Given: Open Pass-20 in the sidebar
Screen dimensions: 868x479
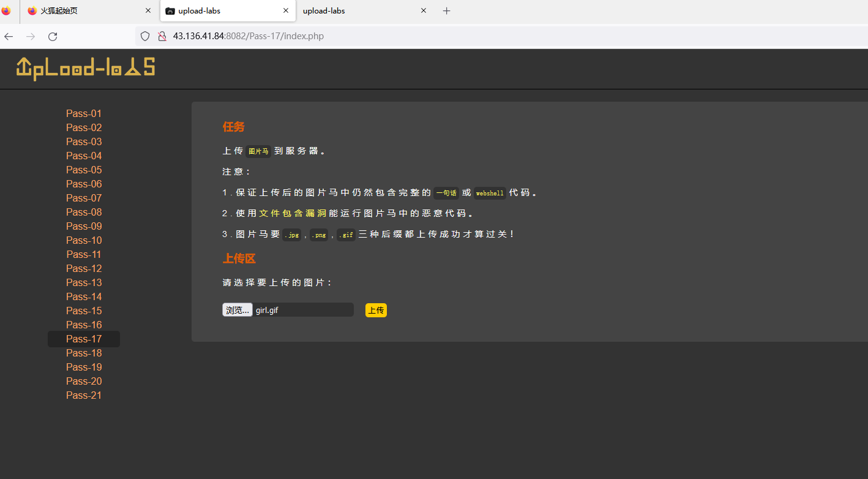Looking at the screenshot, I should [84, 381].
